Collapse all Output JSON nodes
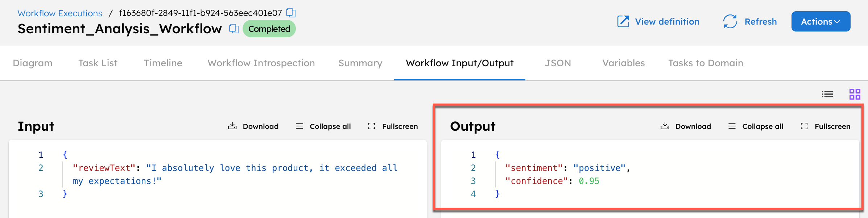This screenshot has width=868, height=218. [x=756, y=126]
